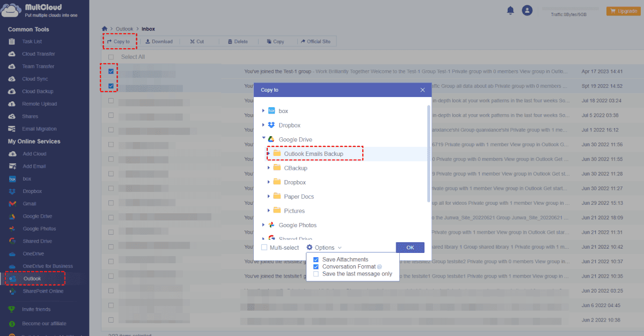
Task: Close the Copy to dialog
Action: (422, 90)
